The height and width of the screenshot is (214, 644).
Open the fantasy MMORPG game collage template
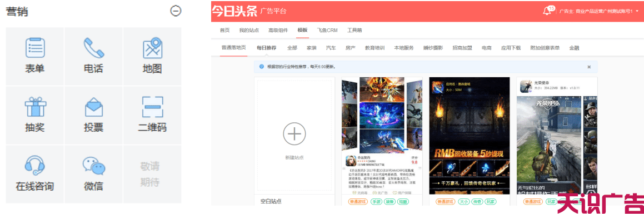pos(382,115)
